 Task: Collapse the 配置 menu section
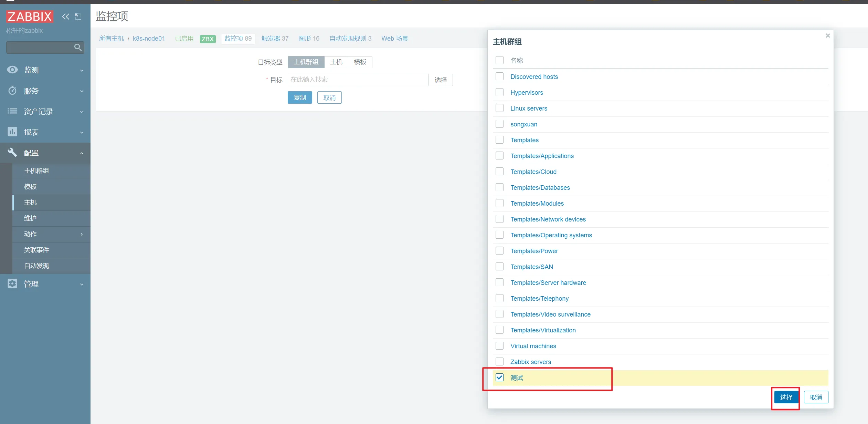click(82, 153)
